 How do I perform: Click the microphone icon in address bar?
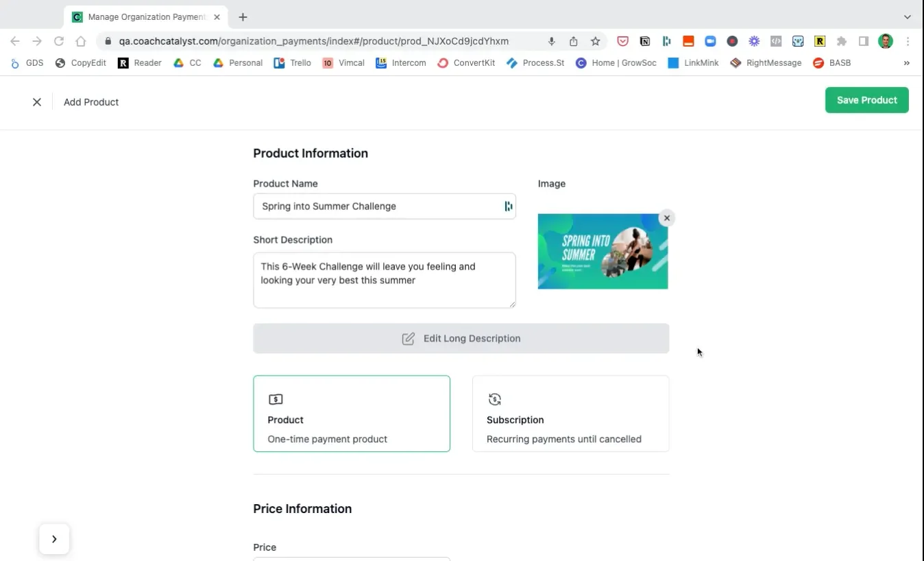pos(552,41)
